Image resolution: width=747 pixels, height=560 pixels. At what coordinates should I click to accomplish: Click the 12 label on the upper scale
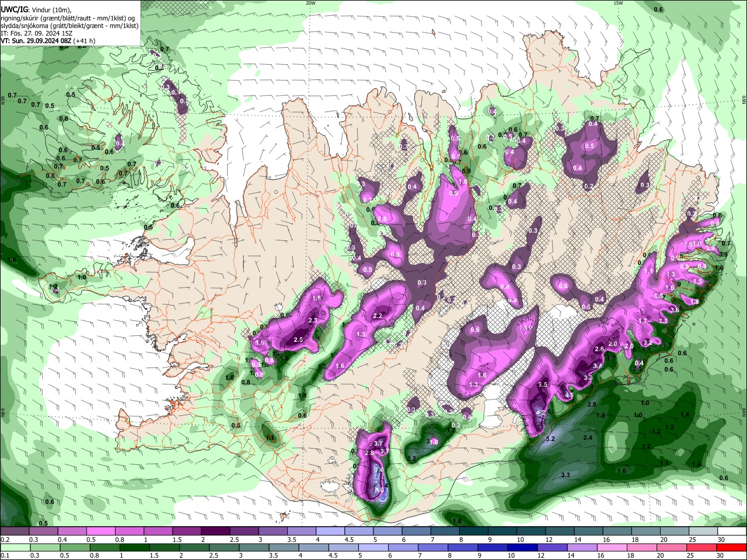tap(549, 540)
